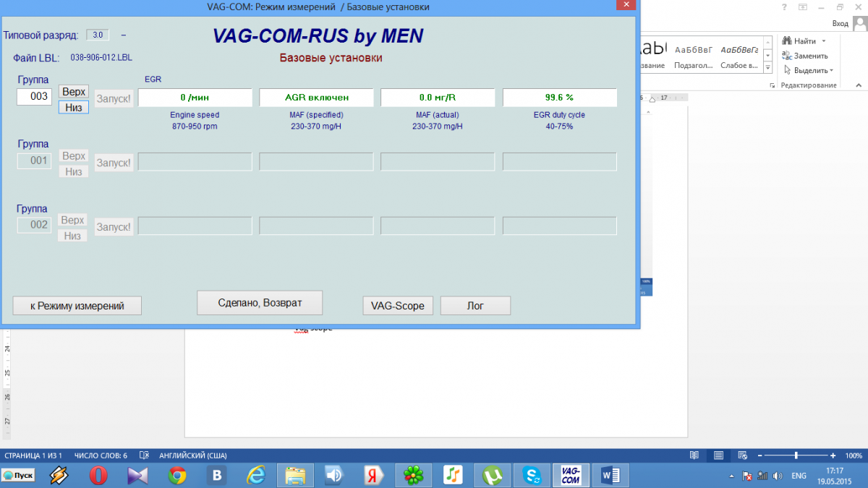Open uTorrent from the taskbar
This screenshot has height=488, width=868.
492,475
